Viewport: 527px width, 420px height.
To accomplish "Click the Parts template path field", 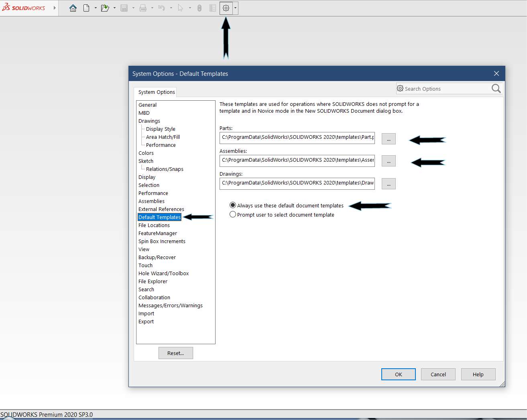I will point(297,138).
